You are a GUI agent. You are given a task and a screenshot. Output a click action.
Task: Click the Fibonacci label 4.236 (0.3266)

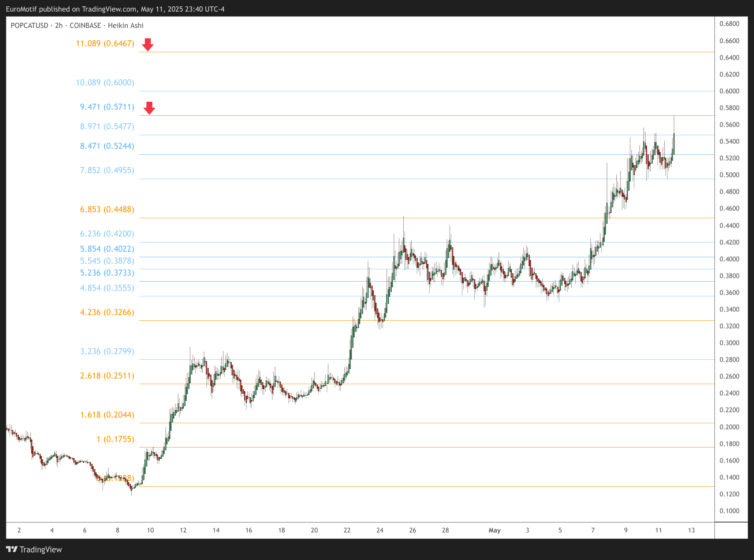107,312
